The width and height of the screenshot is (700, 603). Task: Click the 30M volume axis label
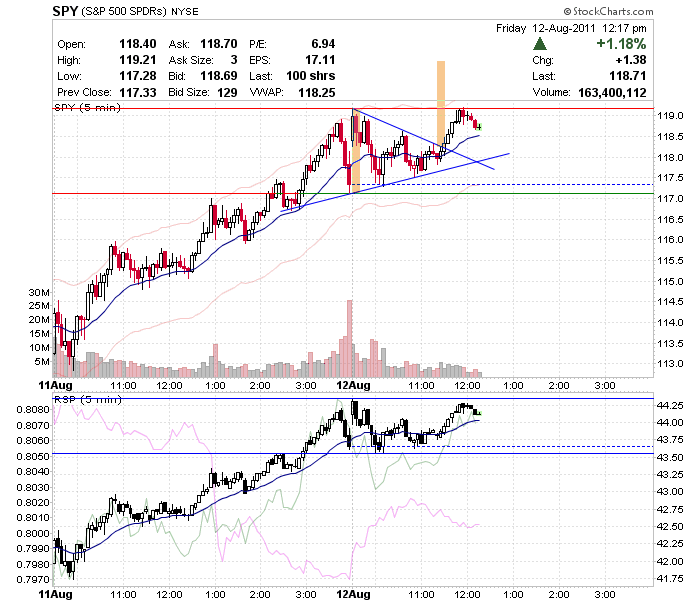pos(39,293)
